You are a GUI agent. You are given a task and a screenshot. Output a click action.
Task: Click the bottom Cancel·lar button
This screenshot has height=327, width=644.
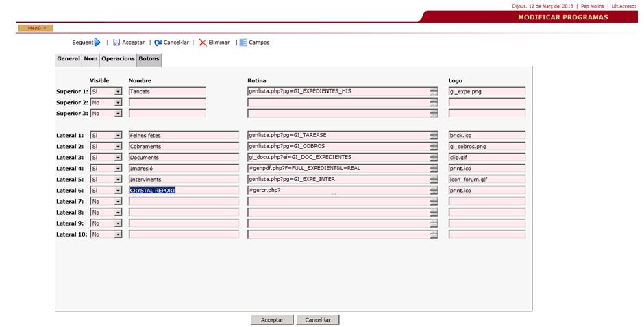[x=318, y=320]
